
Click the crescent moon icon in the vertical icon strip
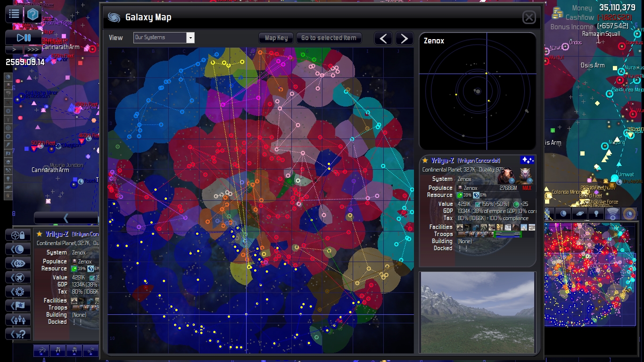(8, 77)
